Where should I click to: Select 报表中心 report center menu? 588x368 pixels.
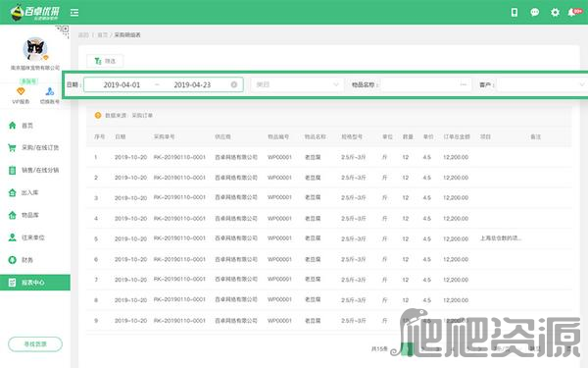coord(35,283)
